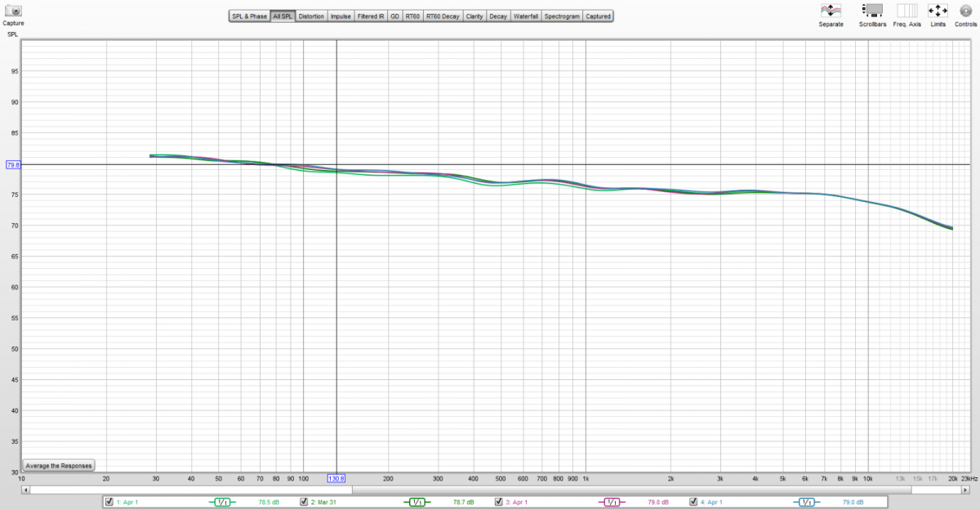The width and height of the screenshot is (980, 510).
Task: Uncheck the trace 2 Mar 31 checkbox
Action: tap(304, 502)
